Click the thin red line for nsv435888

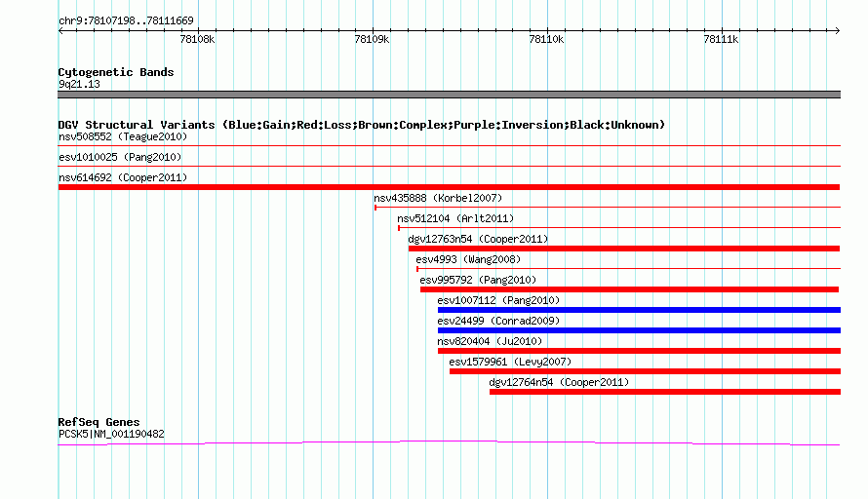[x=608, y=208]
